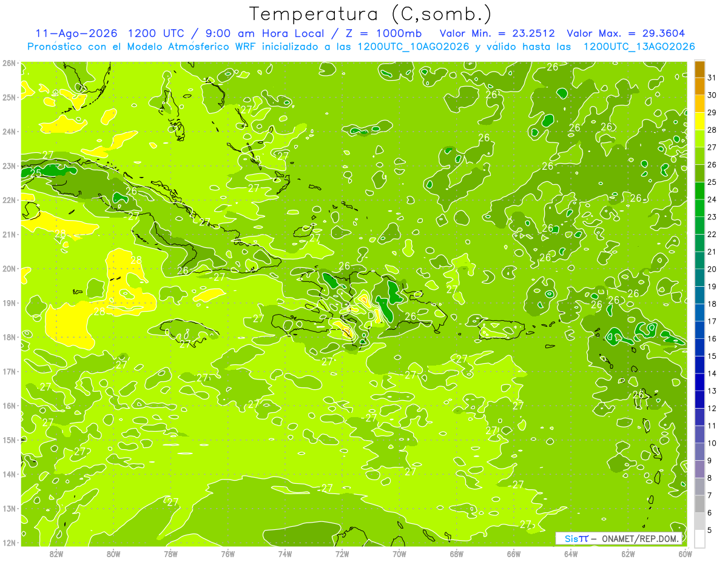Click the "14N" latitude axis label
Image resolution: width=728 pixels, height=562 pixels.
[x=9, y=474]
